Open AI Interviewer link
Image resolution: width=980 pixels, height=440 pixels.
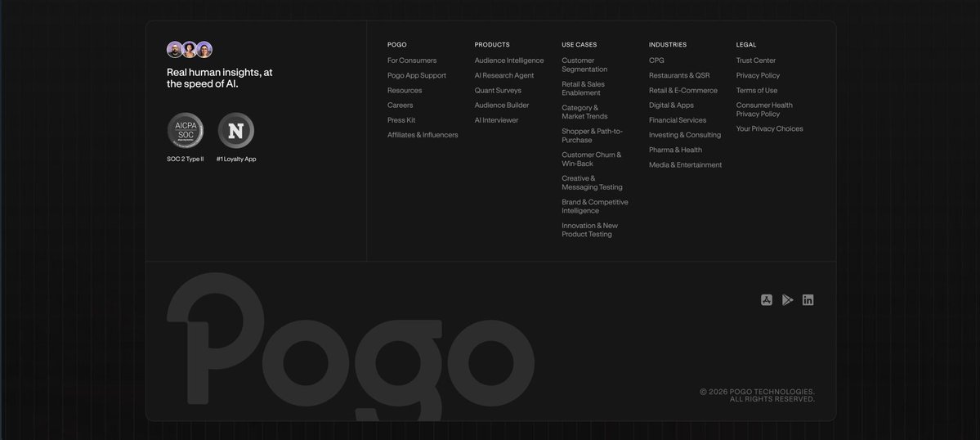click(496, 120)
